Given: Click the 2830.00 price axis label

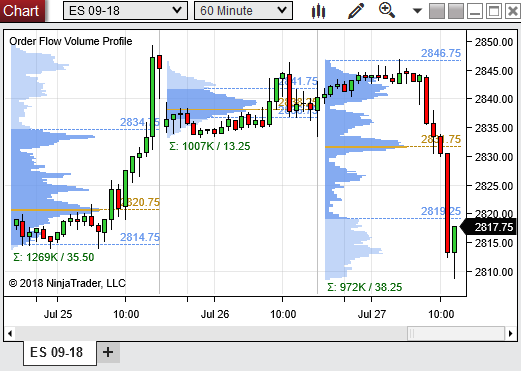Looking at the screenshot, I should coord(494,157).
